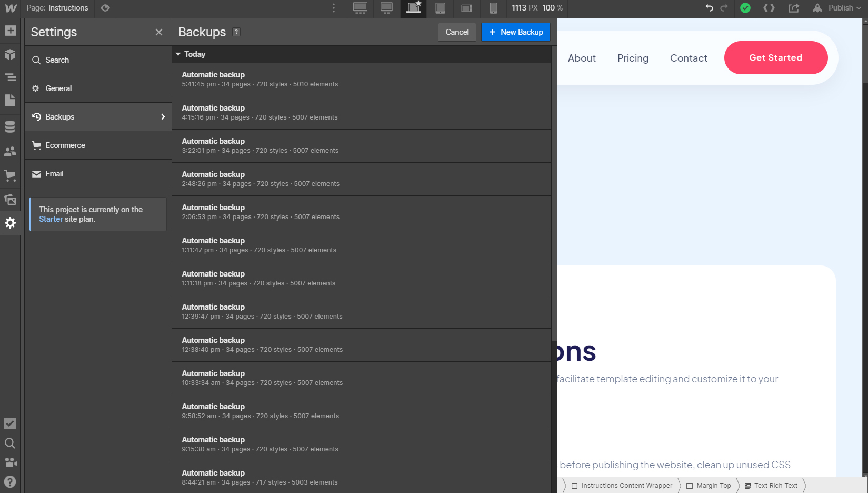The height and width of the screenshot is (493, 868).
Task: Select the 10:33:34 am automatic backup
Action: coord(362,378)
